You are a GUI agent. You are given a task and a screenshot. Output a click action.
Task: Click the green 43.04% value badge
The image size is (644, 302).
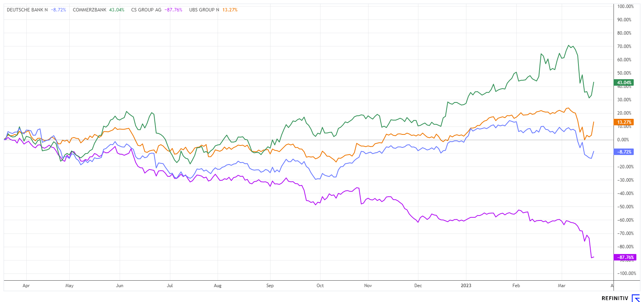(x=624, y=83)
